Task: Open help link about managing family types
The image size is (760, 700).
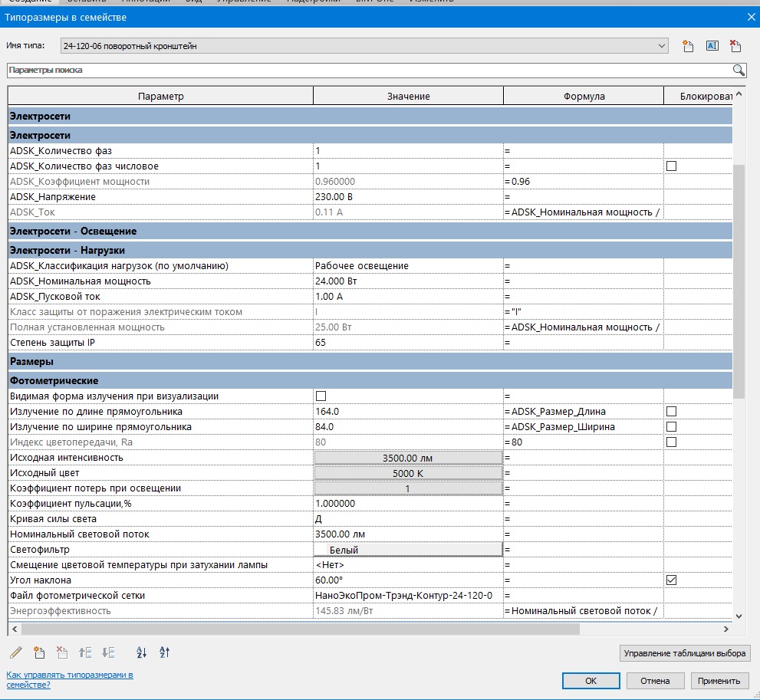Action: point(70,679)
